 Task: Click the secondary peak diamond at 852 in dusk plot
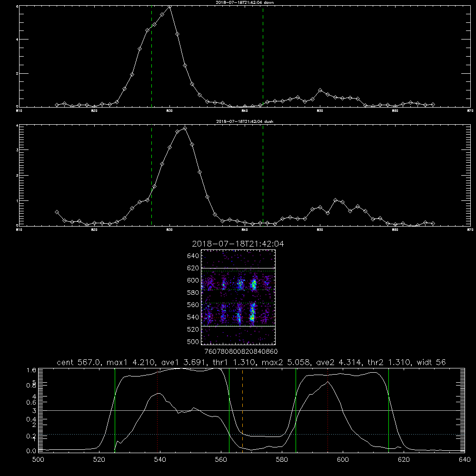tap(335, 200)
